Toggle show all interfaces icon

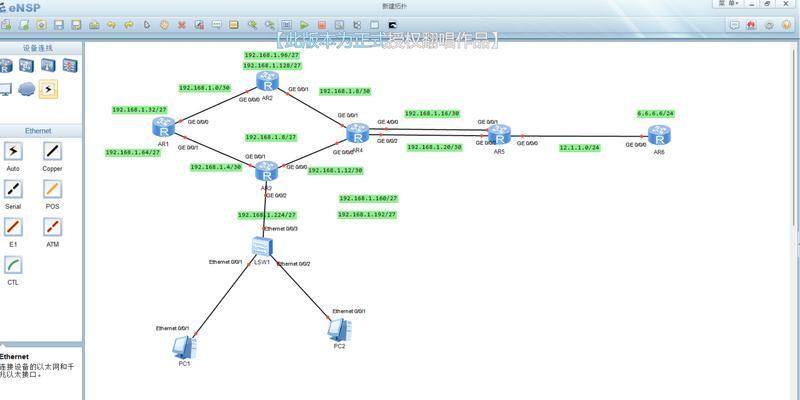357,24
